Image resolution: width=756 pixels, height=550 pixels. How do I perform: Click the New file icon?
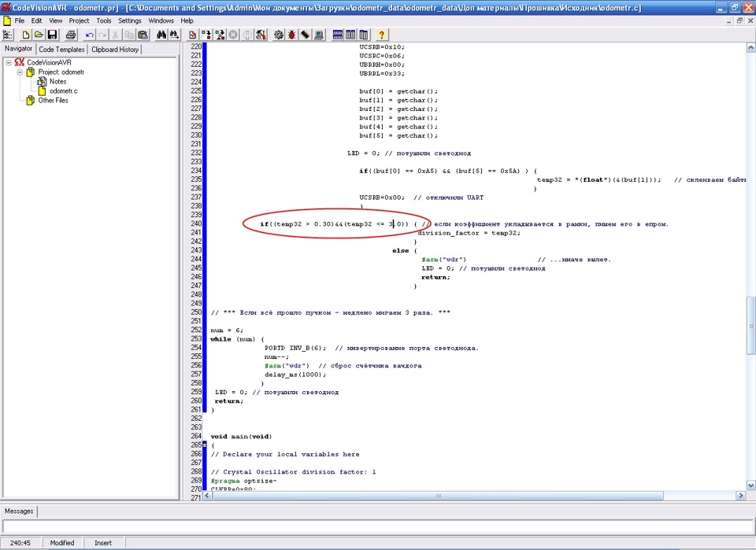click(26, 35)
